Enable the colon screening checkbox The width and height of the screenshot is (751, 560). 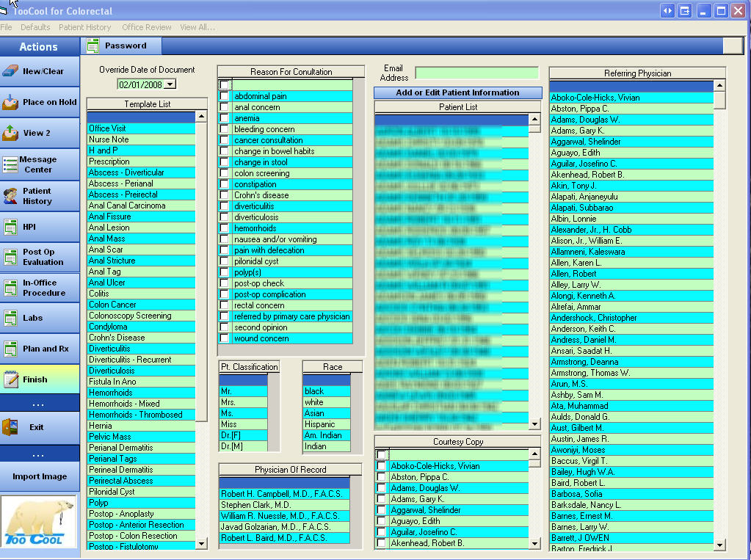click(224, 173)
